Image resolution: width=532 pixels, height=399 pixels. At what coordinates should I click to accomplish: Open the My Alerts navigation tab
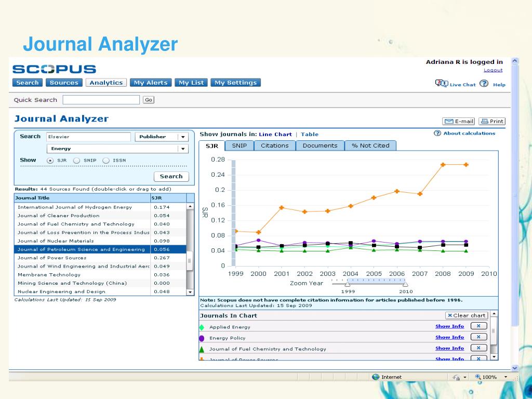tap(151, 83)
